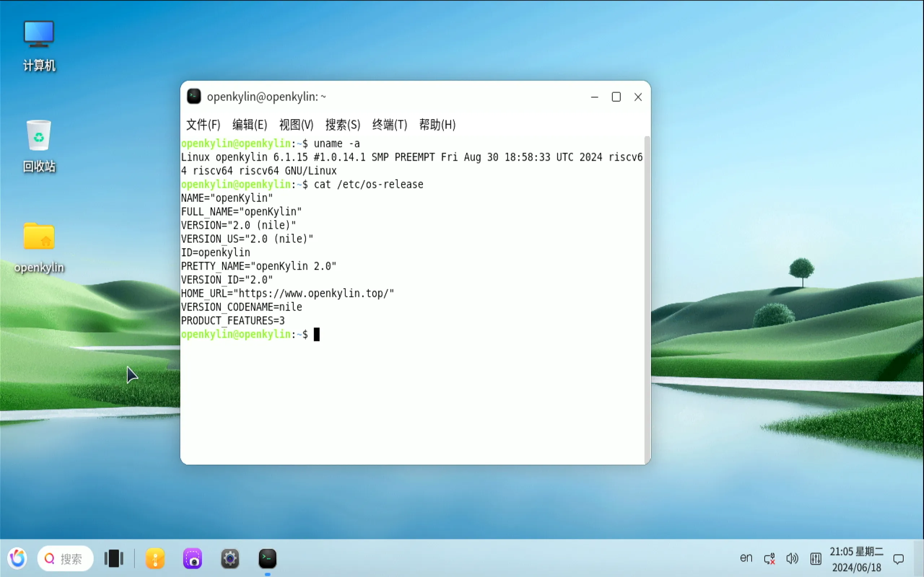
Task: Open the terminal application from the taskbar
Action: (x=267, y=558)
